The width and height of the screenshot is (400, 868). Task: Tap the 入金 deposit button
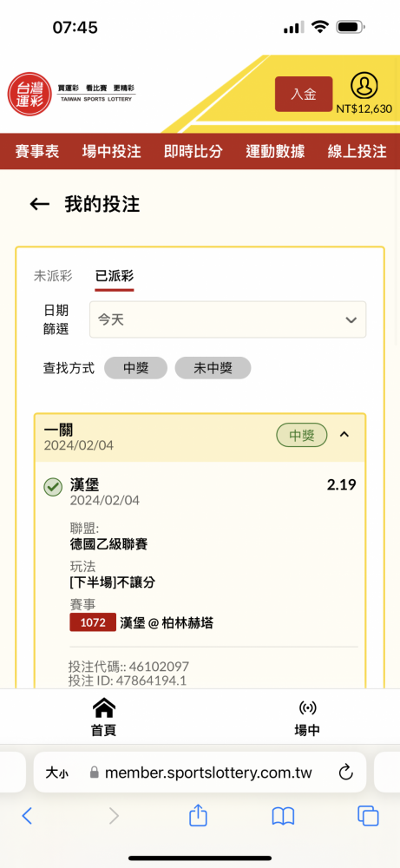[304, 94]
